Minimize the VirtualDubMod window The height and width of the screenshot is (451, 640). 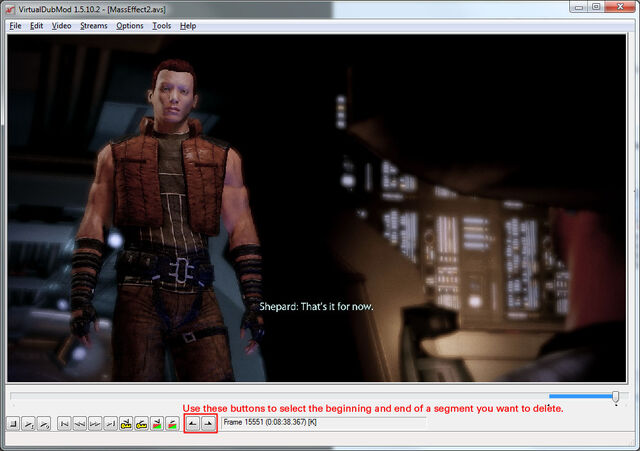578,7
